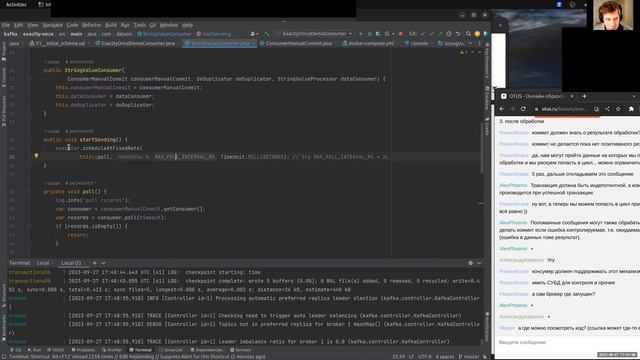Switch to ExactlyOnceDemoConsumer.java editor tab

(135, 43)
